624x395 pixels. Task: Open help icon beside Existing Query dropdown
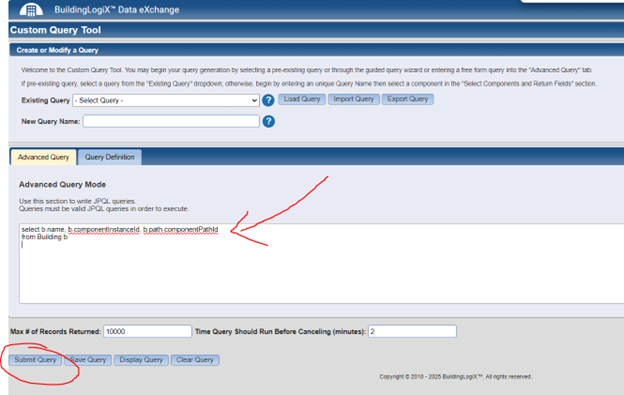point(268,100)
